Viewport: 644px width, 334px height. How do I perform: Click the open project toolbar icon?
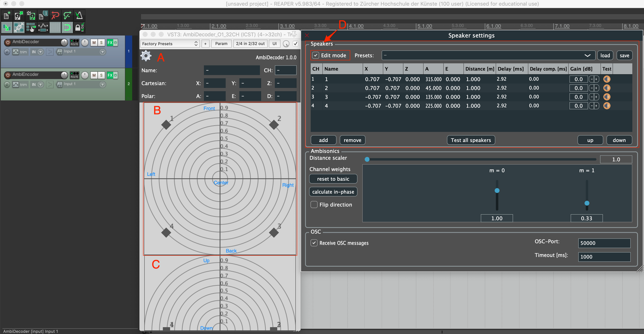point(19,16)
